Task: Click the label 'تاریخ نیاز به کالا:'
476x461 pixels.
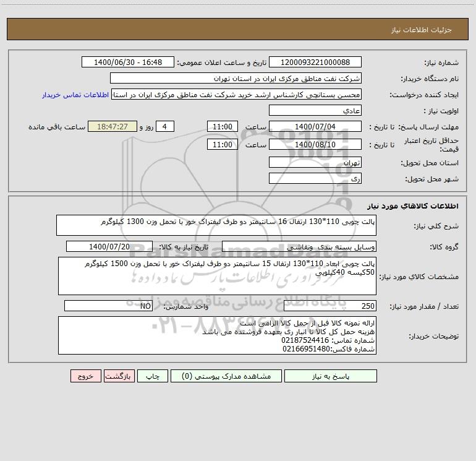Action: pyautogui.click(x=184, y=247)
